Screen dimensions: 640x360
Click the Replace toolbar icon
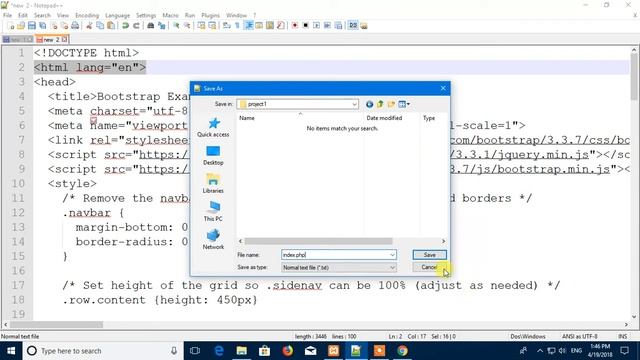(x=162, y=26)
